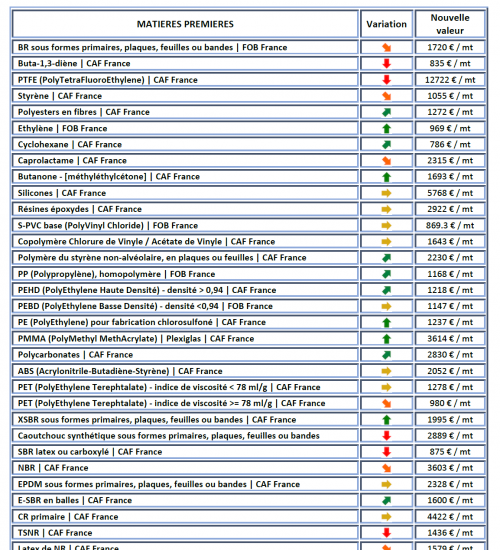Screen dimensions: 500x550
Task: Select the Nouvelle valeur column header
Action: point(450,24)
